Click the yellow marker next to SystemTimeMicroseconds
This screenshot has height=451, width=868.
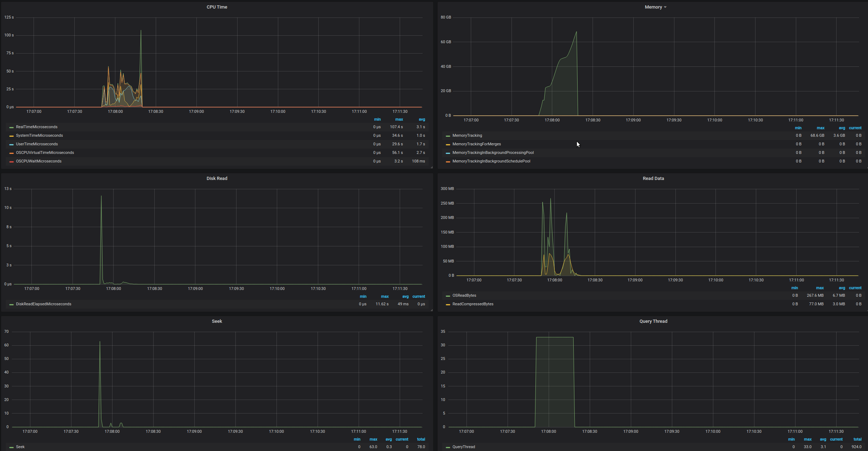11,135
